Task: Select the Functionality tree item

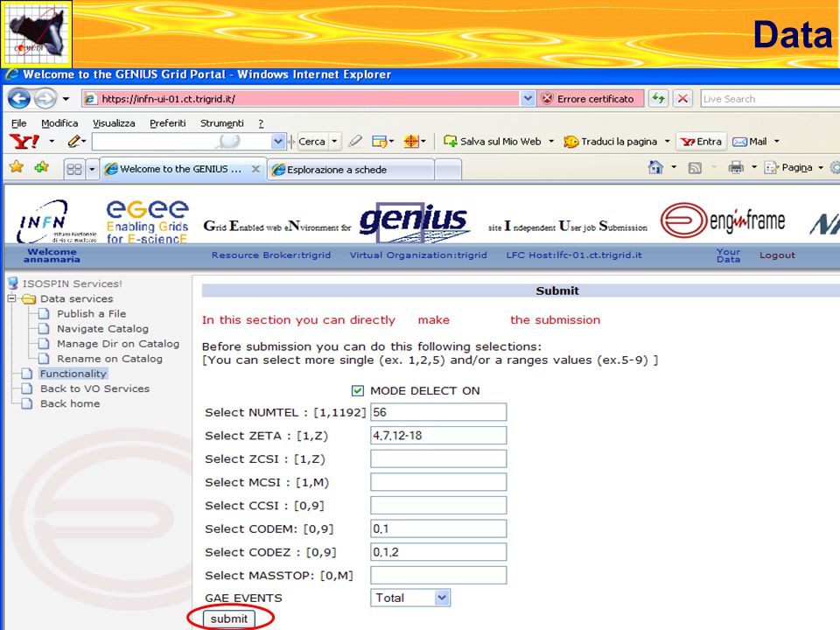Action: [x=73, y=374]
